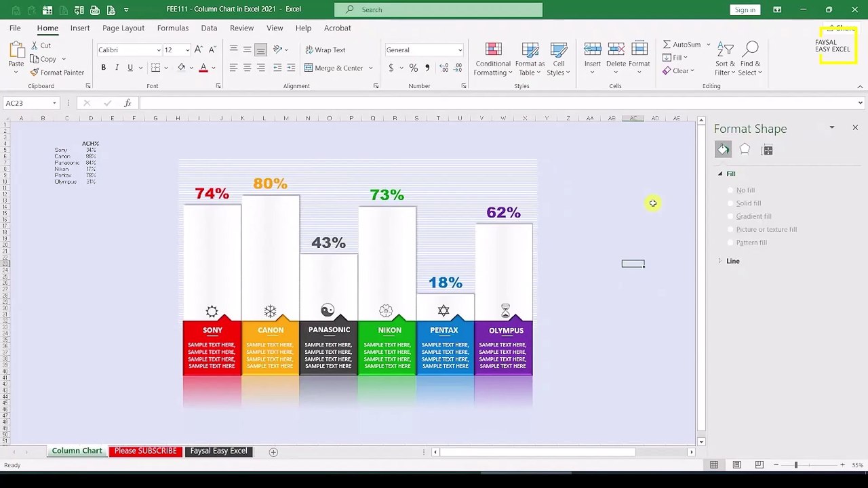The height and width of the screenshot is (488, 868).
Task: Open Conditional Formatting
Action: pyautogui.click(x=493, y=59)
